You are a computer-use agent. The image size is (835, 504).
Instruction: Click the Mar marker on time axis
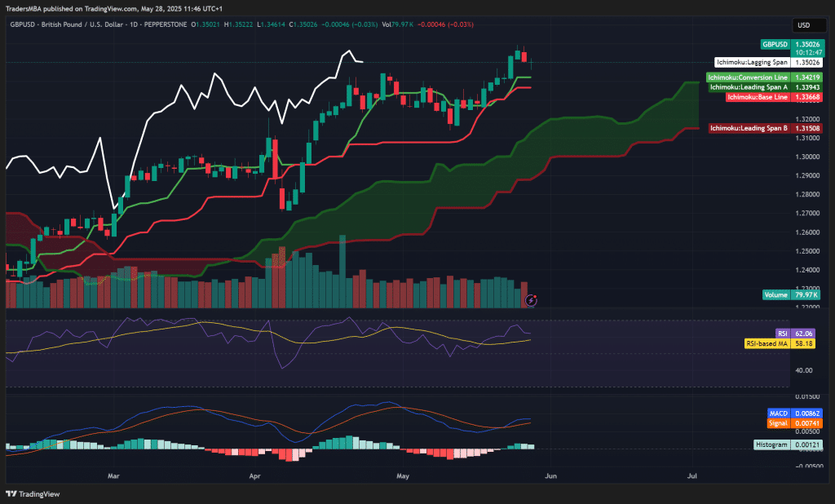113,474
